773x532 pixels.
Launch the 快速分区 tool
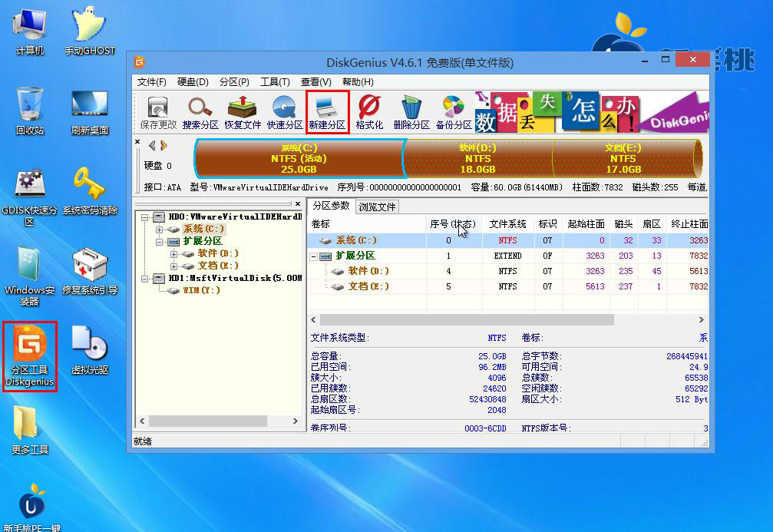(x=285, y=112)
